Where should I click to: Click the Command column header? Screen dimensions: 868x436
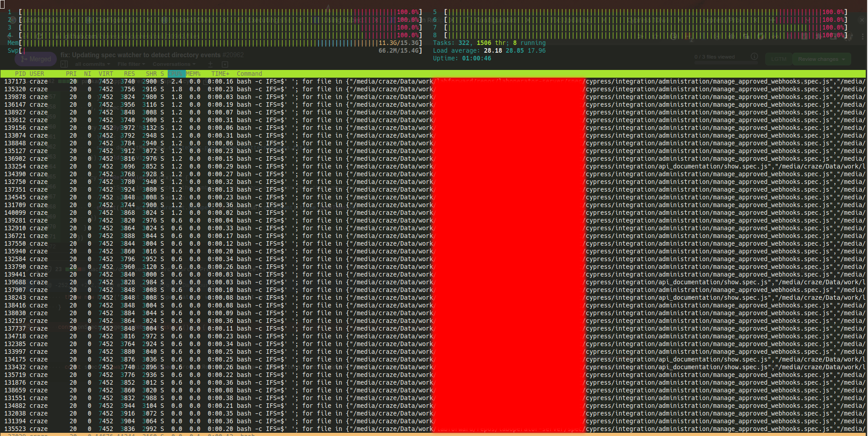pos(250,74)
